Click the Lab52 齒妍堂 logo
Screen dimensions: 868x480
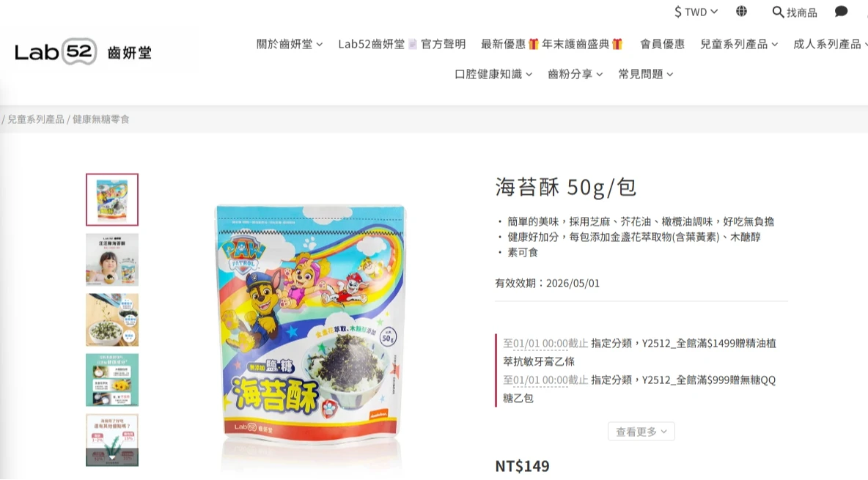83,52
